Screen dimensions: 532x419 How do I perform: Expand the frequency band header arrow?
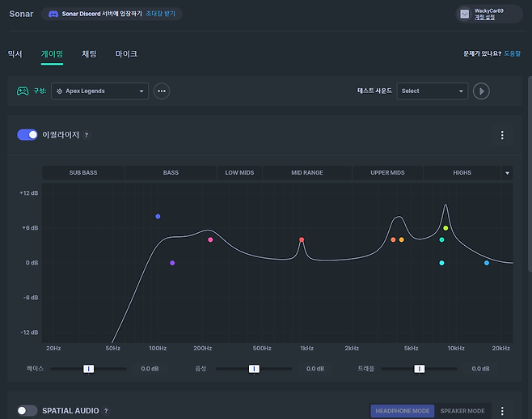[x=507, y=173]
